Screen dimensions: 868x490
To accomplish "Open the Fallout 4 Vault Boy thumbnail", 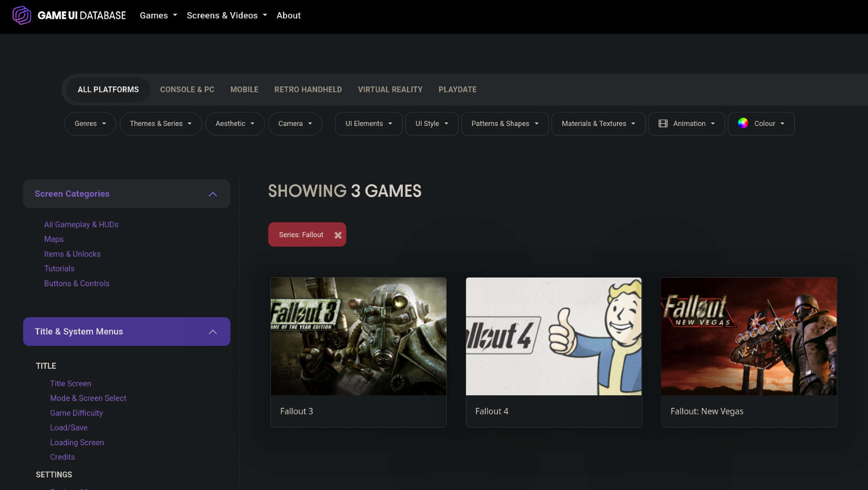I will pyautogui.click(x=553, y=336).
